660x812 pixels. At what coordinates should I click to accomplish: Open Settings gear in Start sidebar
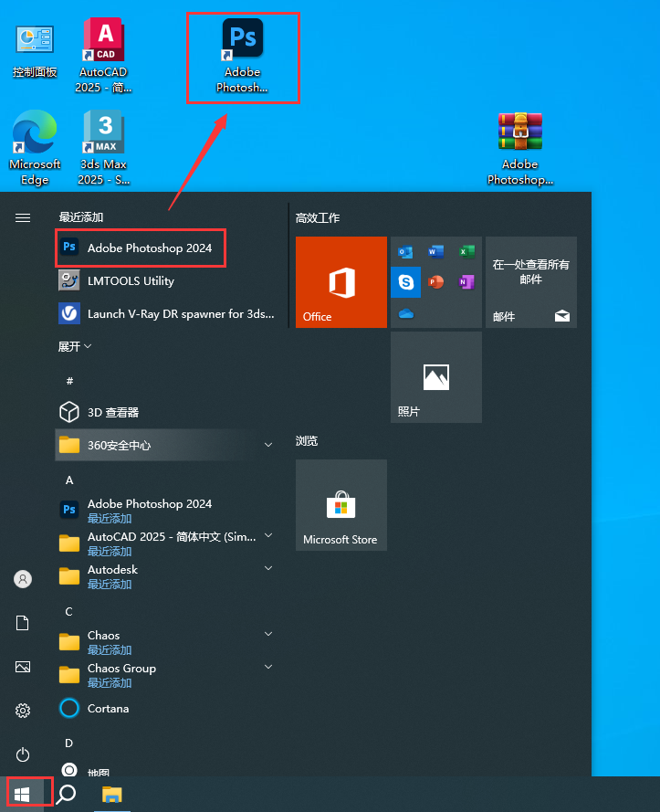pyautogui.click(x=23, y=711)
